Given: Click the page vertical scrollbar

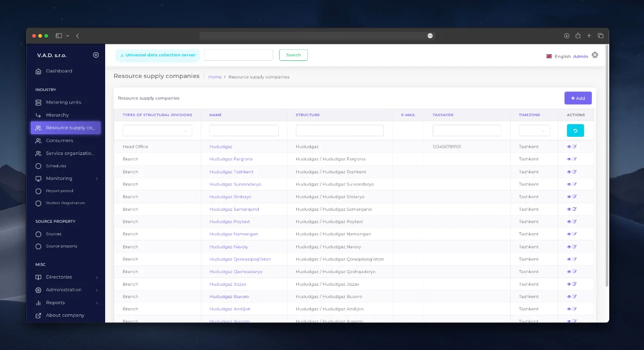Looking at the screenshot, I should (607, 166).
